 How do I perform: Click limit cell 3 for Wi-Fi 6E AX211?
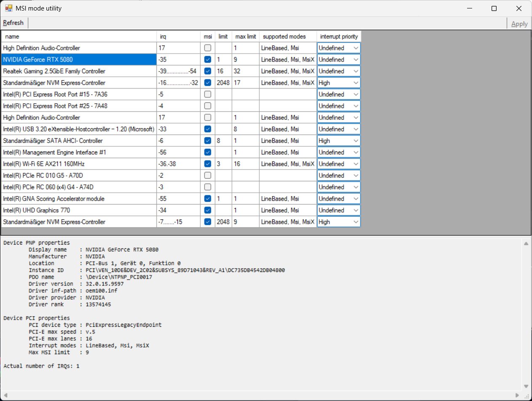pyautogui.click(x=223, y=164)
